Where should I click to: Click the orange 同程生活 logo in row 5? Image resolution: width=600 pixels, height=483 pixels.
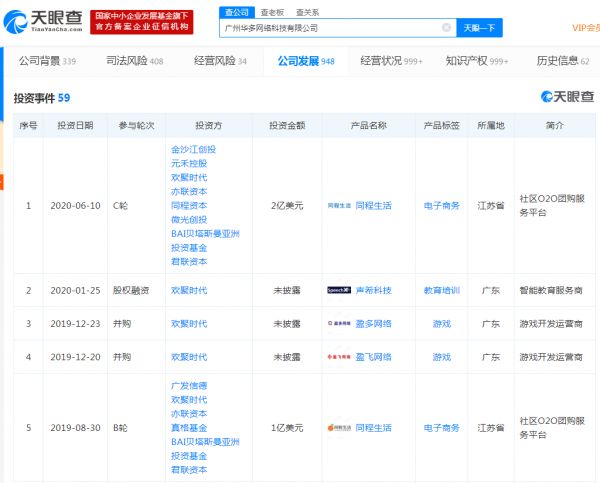(x=339, y=428)
